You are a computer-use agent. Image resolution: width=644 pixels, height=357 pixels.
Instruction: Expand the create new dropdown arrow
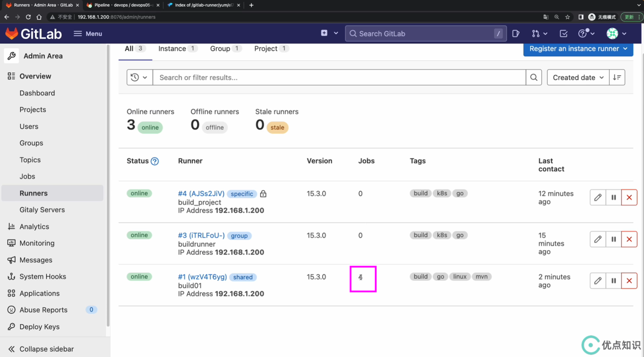(x=336, y=33)
